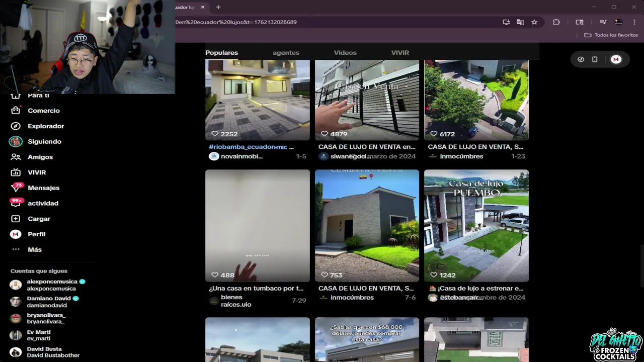Click the #riobamba_ecuador hashtag link

pos(248,147)
